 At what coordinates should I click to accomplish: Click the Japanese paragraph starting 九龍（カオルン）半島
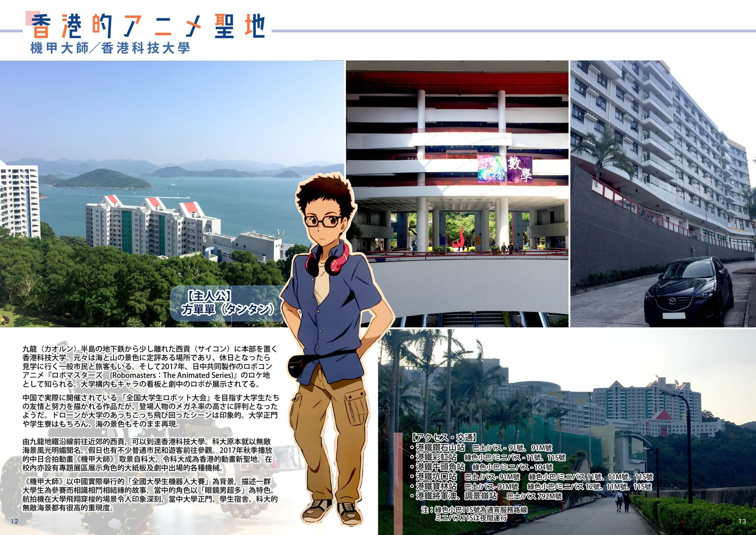pos(149,366)
